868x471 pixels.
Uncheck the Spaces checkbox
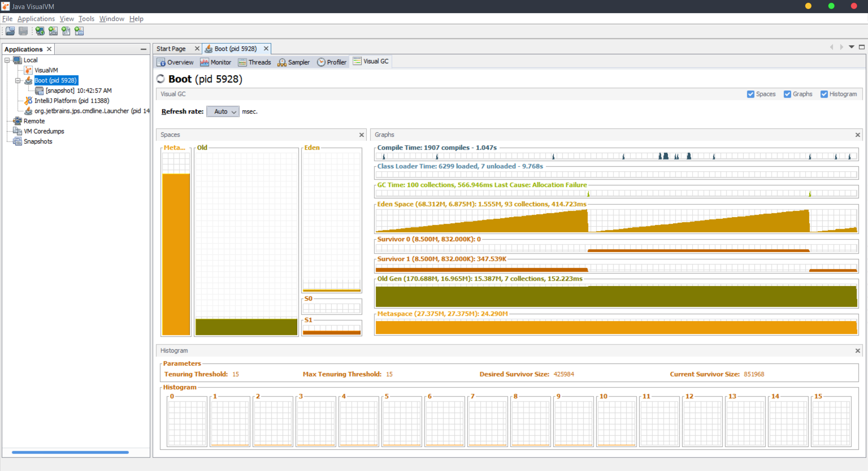tap(750, 94)
